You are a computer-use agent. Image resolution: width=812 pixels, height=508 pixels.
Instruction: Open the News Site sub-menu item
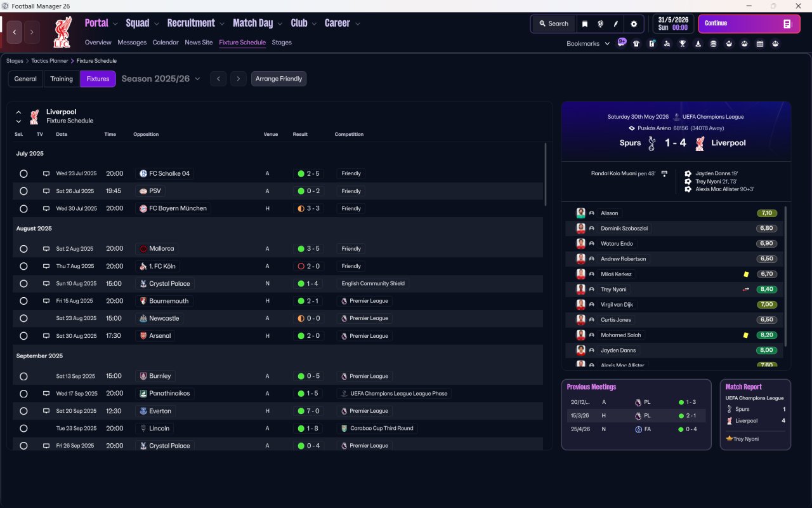point(199,43)
